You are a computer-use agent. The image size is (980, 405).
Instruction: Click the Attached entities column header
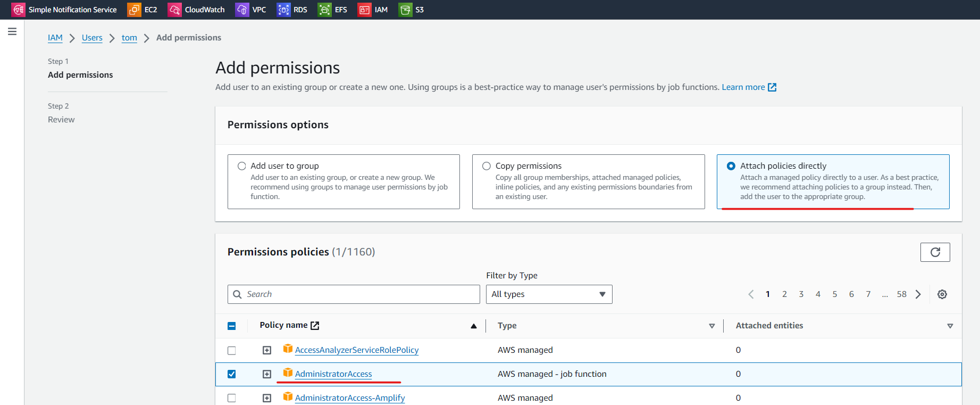coord(769,326)
